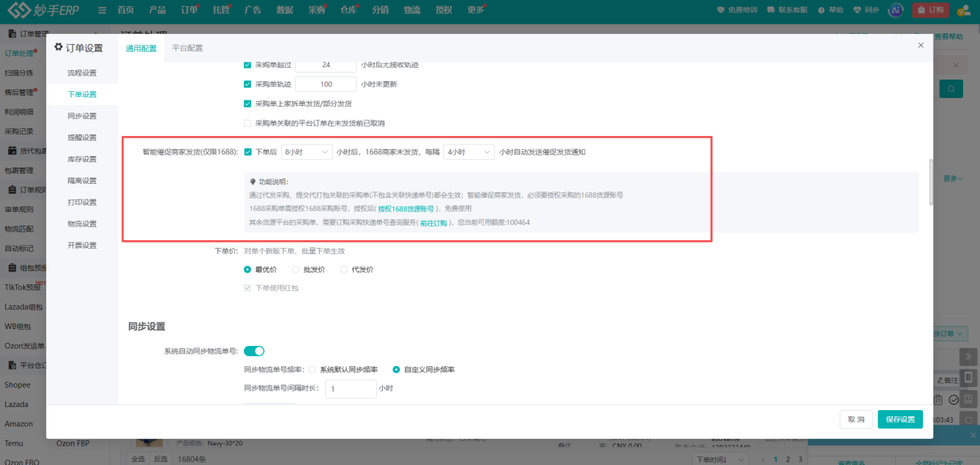980x465 pixels.
Task: Select the 代发价 radio button
Action: (344, 270)
